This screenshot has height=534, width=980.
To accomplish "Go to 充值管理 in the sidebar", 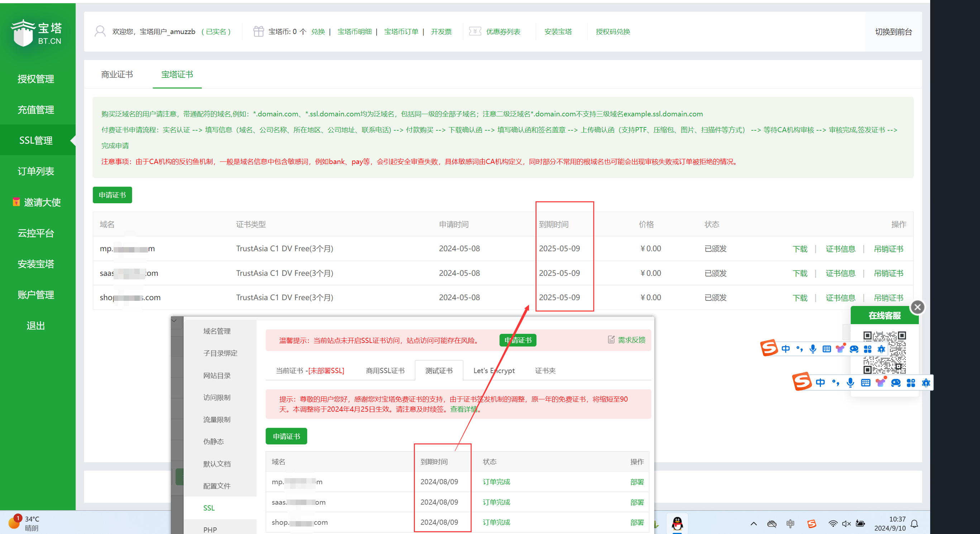I will click(36, 110).
